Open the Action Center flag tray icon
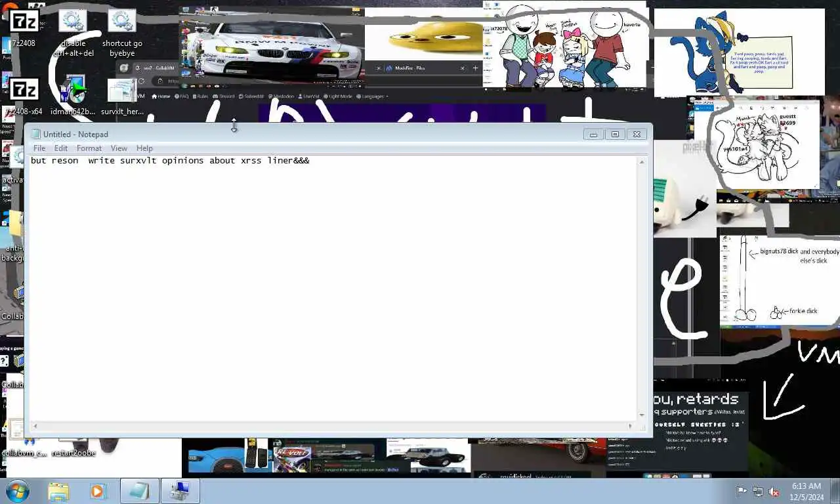 point(742,491)
